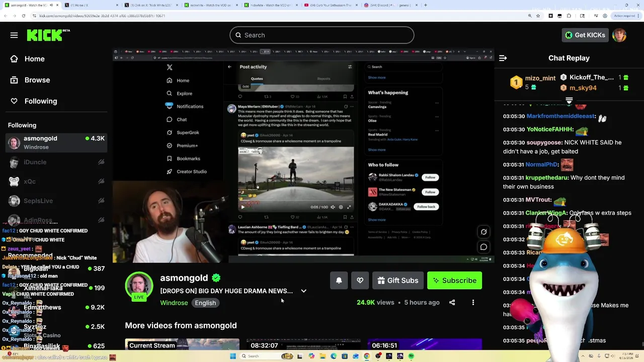644x362 pixels.
Task: Follow The New Statesman
Action: (430, 192)
